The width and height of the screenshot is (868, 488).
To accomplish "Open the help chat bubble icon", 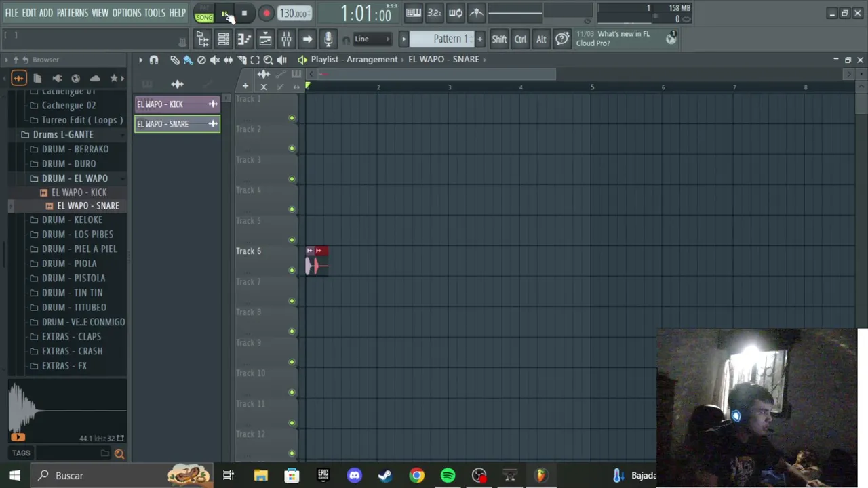I will (x=562, y=39).
